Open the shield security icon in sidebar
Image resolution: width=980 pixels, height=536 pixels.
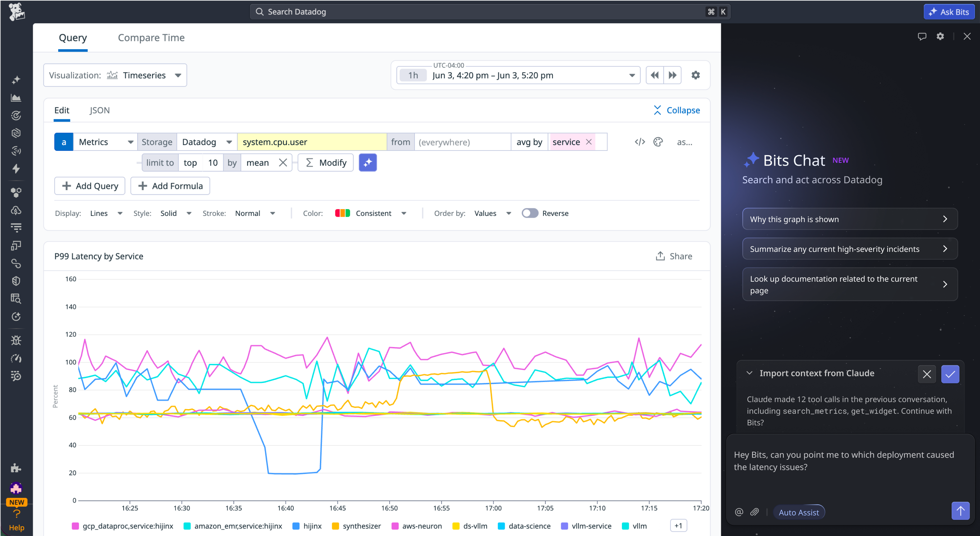point(16,281)
